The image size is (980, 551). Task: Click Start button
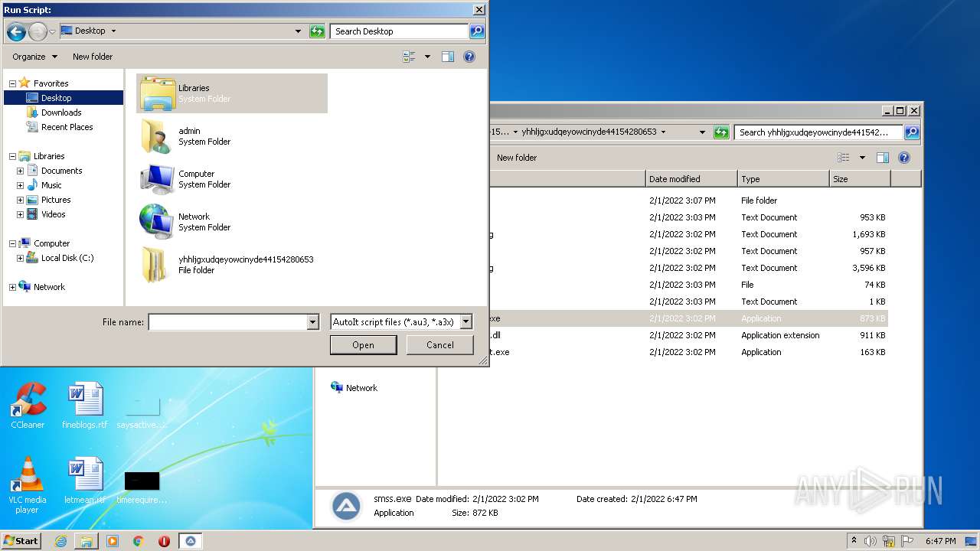coord(21,541)
